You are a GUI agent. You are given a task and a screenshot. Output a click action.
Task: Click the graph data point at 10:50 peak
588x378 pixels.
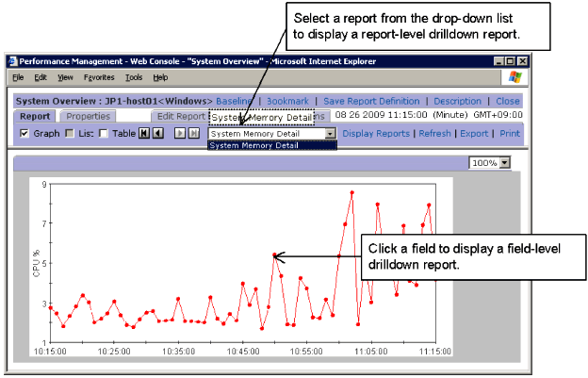(x=274, y=255)
